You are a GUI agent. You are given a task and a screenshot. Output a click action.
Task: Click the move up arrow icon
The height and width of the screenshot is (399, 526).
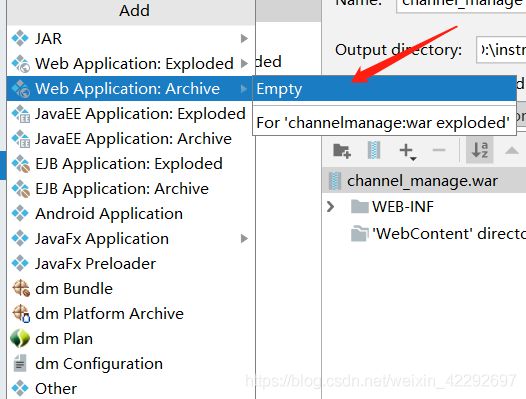(x=511, y=150)
